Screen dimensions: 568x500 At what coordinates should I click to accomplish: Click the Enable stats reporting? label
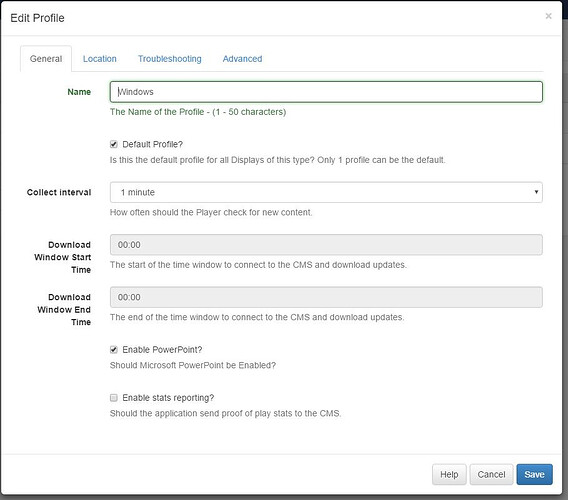point(168,398)
